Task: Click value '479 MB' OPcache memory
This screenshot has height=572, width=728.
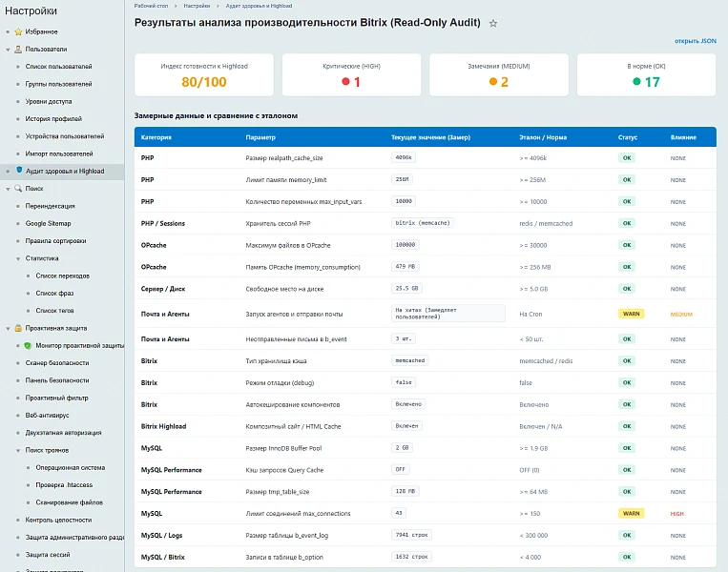Action: point(406,267)
